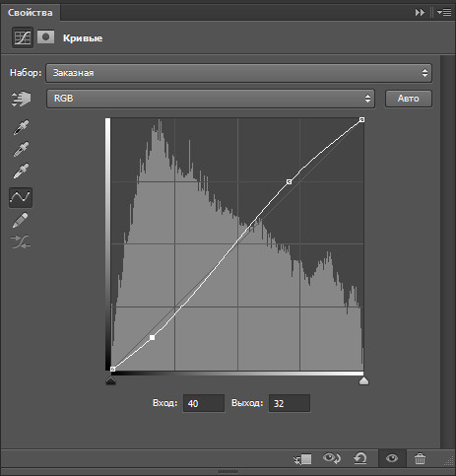The height and width of the screenshot is (476, 456).
Task: Select the pencil draw curve tool
Action: click(x=21, y=220)
